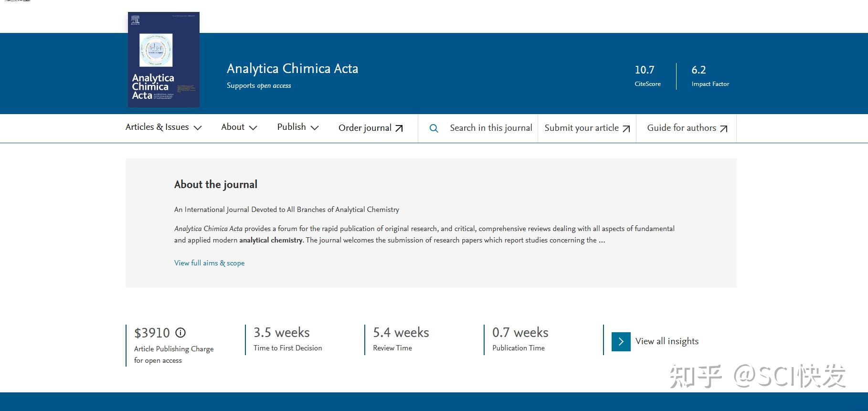Click the 10.7 CiteScore metric

(647, 76)
